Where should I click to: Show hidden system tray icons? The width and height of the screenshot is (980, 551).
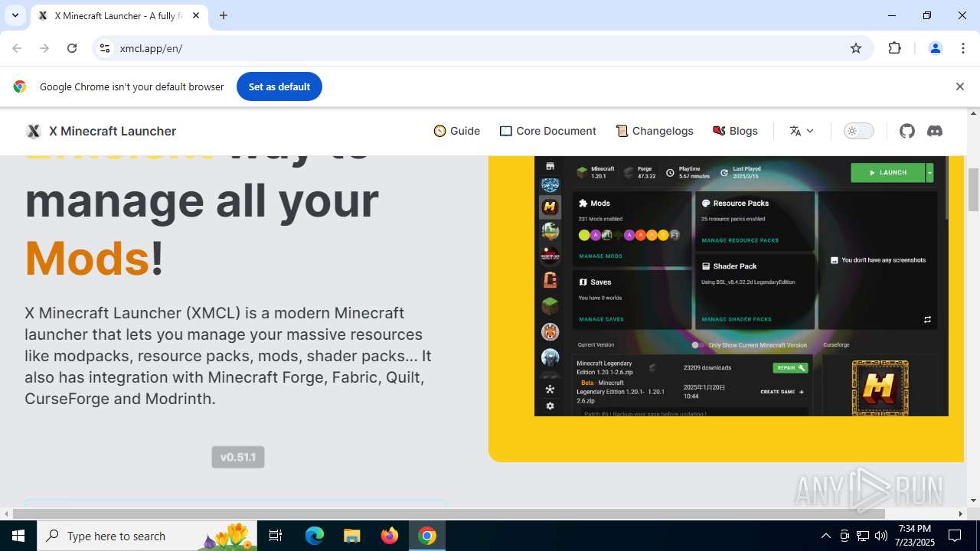tap(825, 536)
